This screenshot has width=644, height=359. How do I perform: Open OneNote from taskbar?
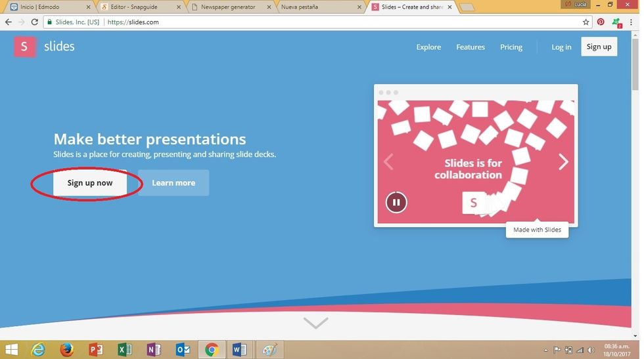point(154,350)
